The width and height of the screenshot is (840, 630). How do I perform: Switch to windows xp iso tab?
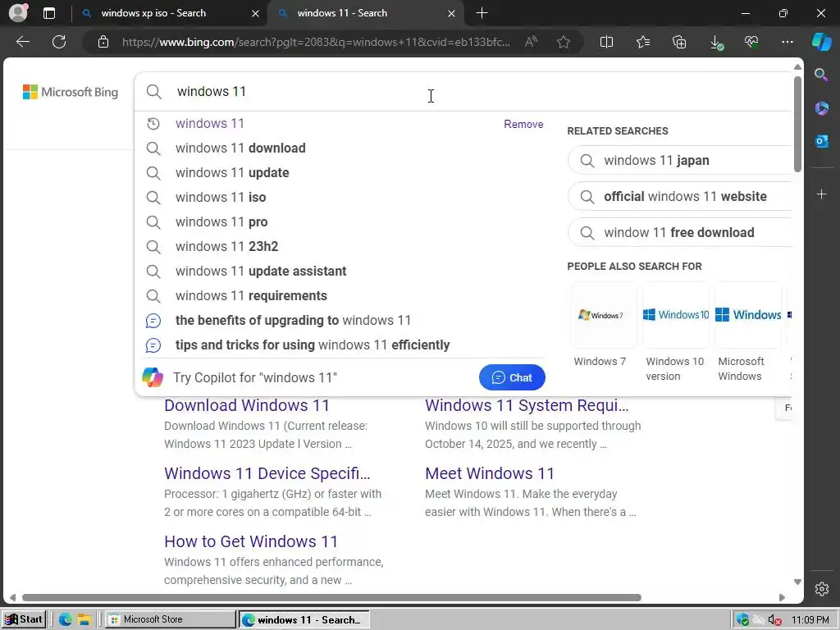170,13
